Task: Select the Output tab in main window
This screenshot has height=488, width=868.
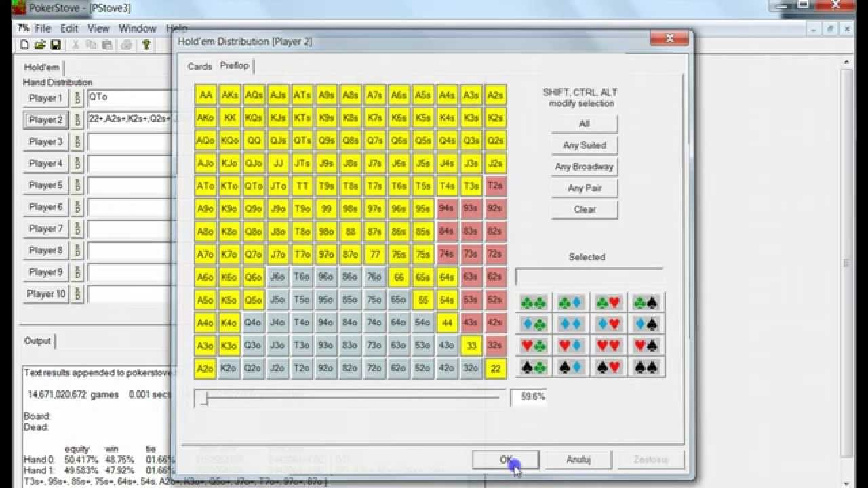Action: click(x=38, y=341)
